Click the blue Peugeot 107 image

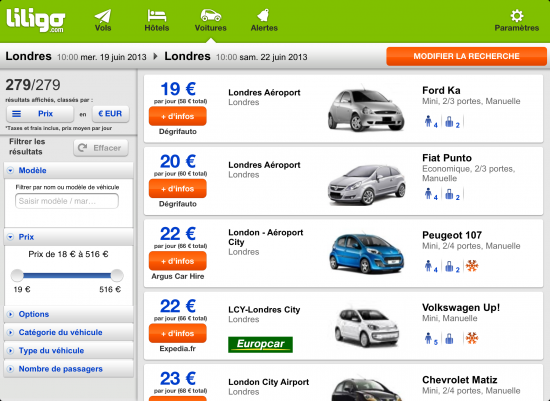pyautogui.click(x=367, y=253)
